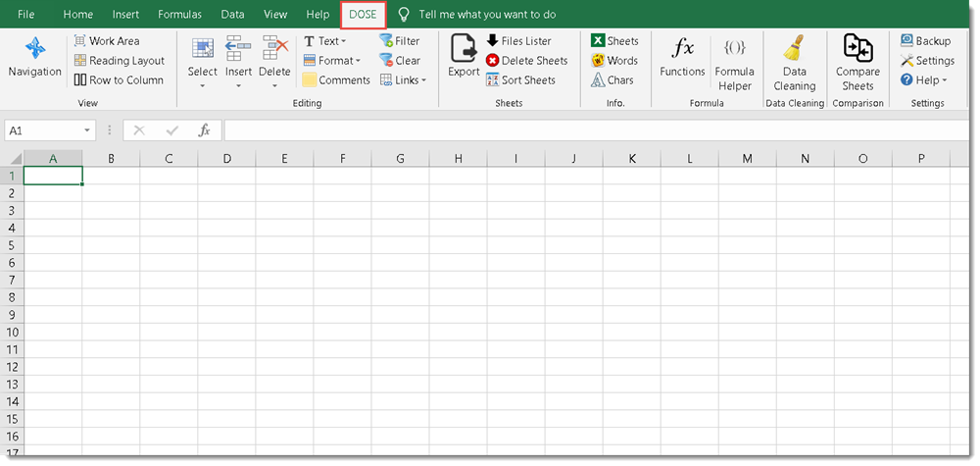Click the formula bar Enter checkmark
The width and height of the screenshot is (980, 466).
coord(171,130)
